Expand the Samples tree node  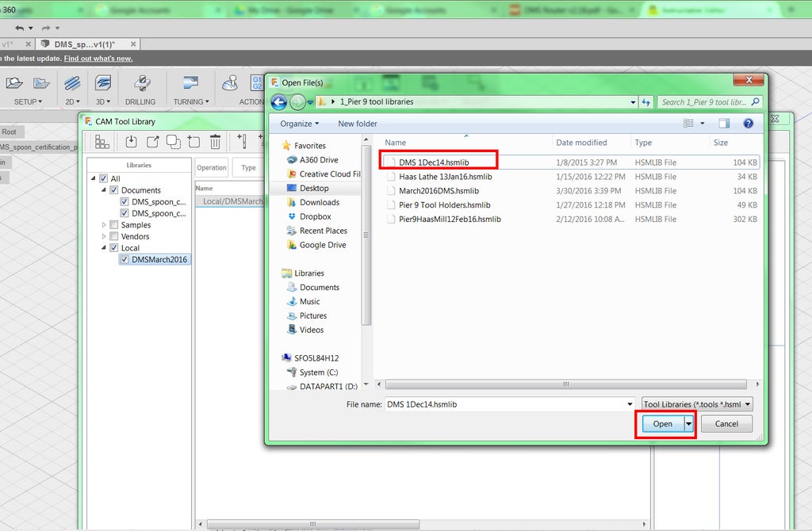tap(104, 224)
